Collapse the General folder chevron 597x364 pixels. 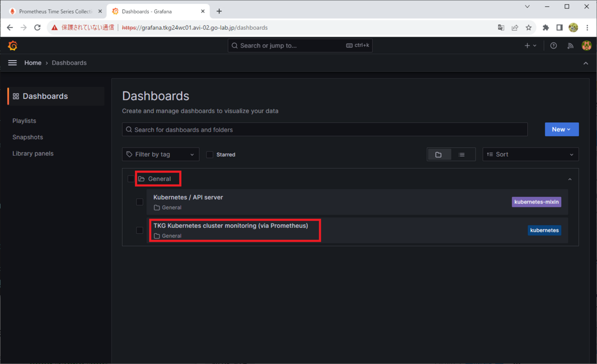[x=570, y=179]
